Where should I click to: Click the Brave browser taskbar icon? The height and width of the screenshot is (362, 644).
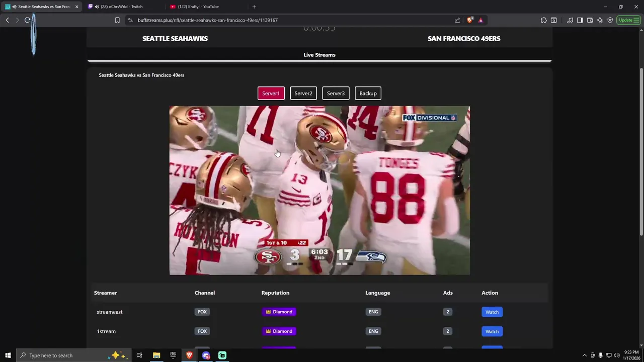click(189, 355)
